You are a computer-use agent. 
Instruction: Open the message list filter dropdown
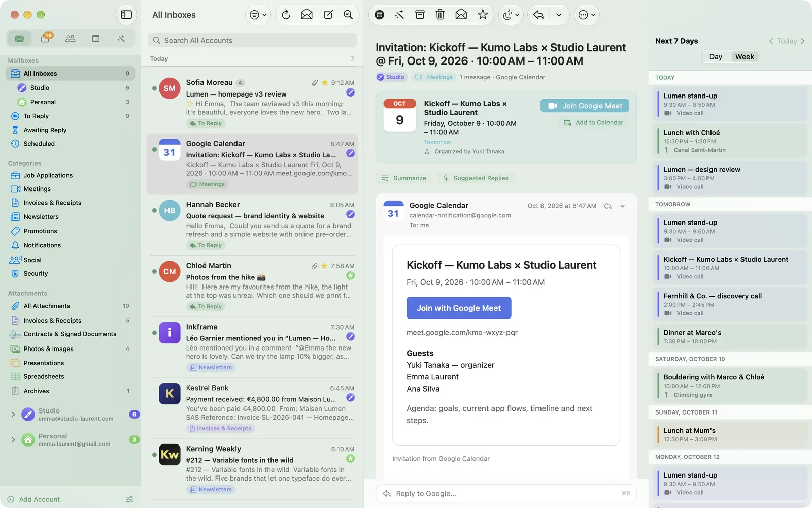click(x=258, y=15)
